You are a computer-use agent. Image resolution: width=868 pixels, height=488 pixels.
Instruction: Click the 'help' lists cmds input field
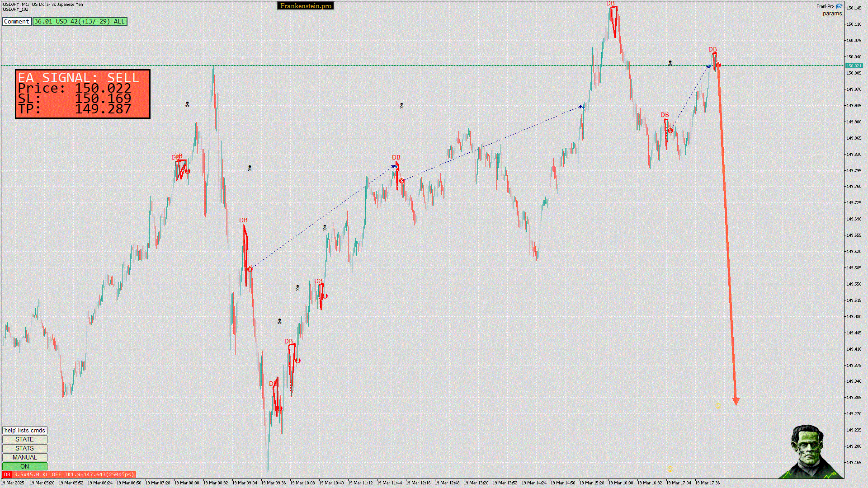click(x=24, y=430)
